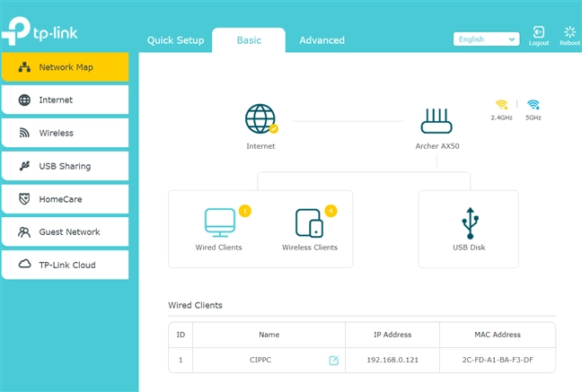Select the Wired Clients monitor icon

(220, 222)
